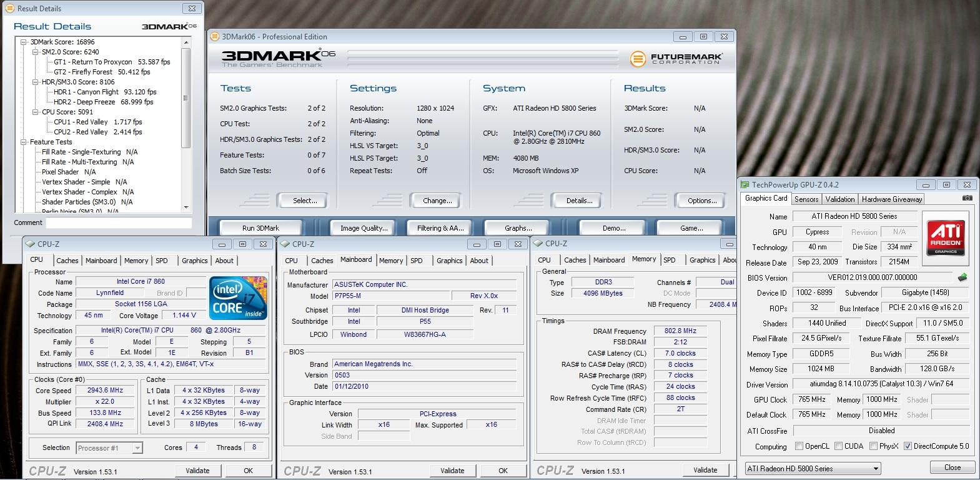The width and height of the screenshot is (980, 480).
Task: Select the Fill Rate - Single-Texturing row
Action: click(x=90, y=152)
